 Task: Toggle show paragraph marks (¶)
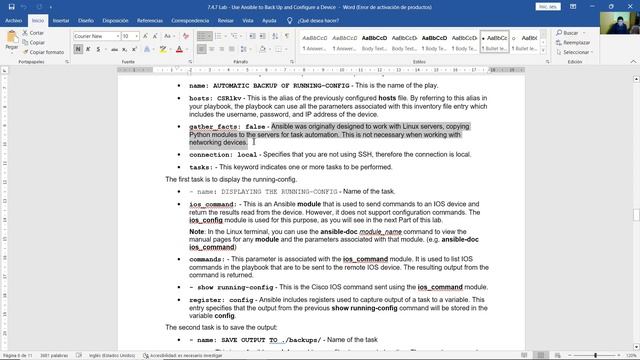[287, 36]
